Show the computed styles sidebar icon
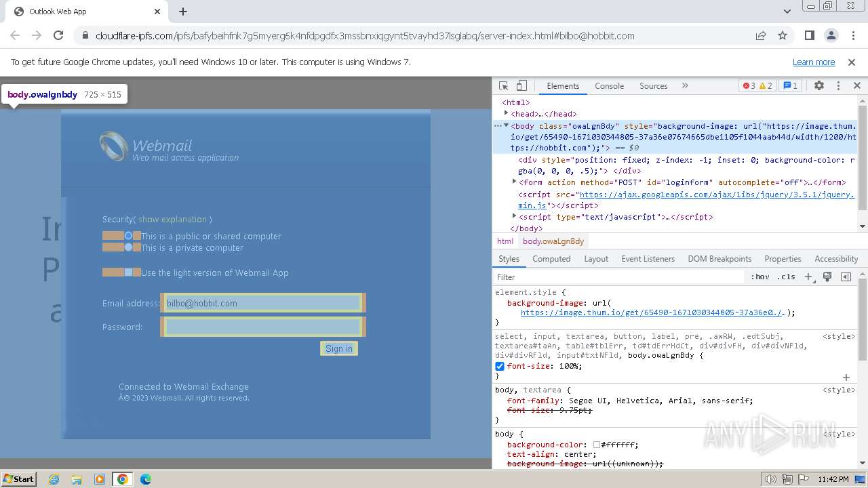 coord(846,277)
